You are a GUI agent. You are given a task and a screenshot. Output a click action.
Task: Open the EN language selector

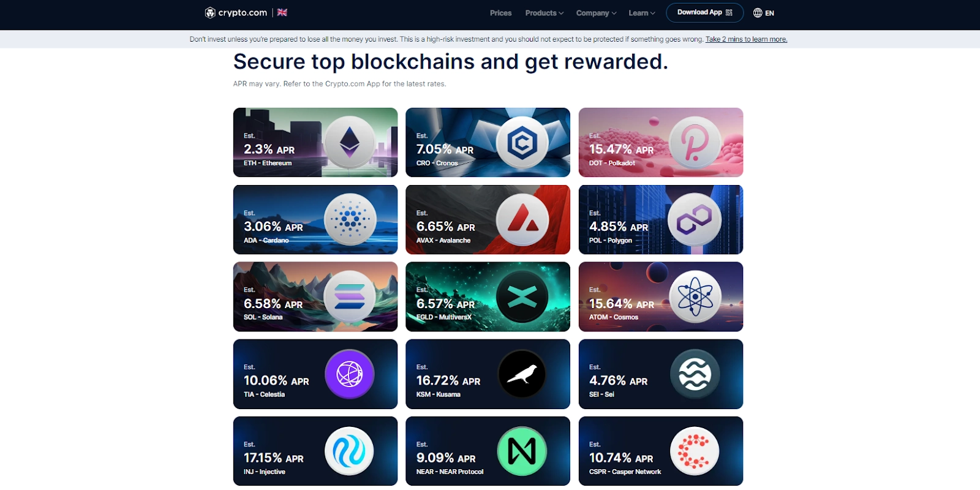click(x=764, y=13)
